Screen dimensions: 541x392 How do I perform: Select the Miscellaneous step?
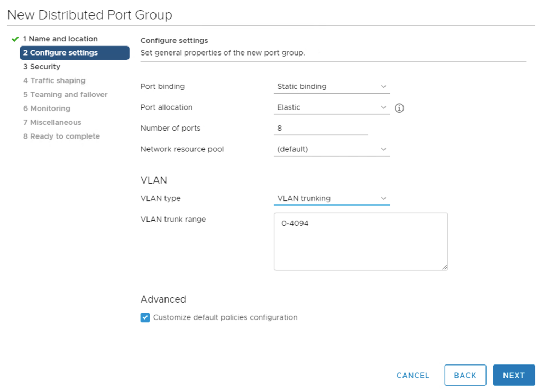click(52, 122)
